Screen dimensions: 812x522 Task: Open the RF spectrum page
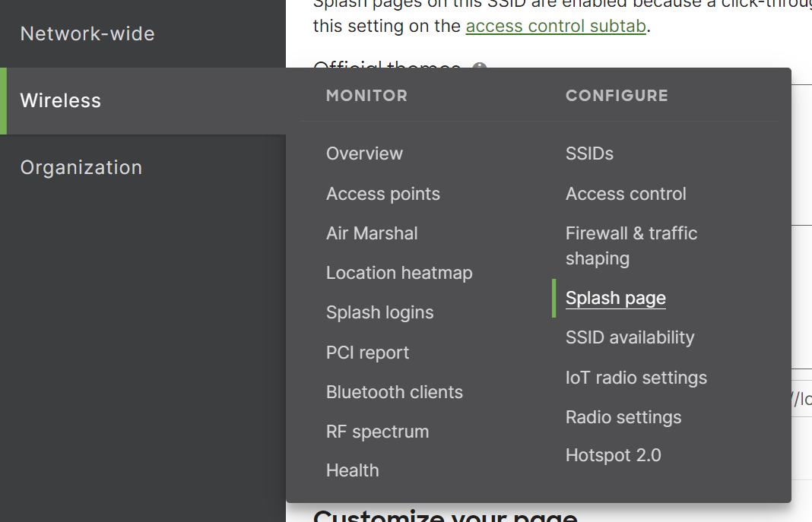tap(377, 432)
